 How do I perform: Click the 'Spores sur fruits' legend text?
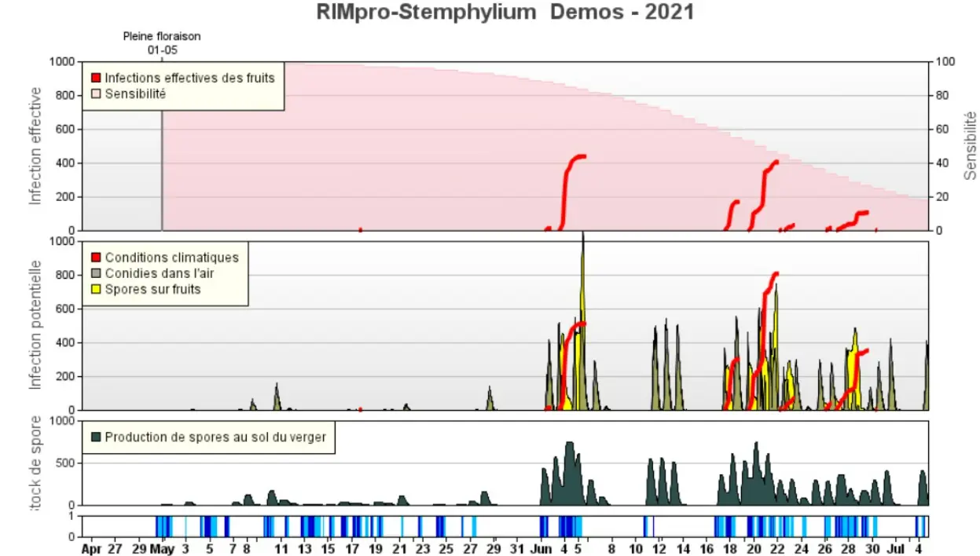153,289
